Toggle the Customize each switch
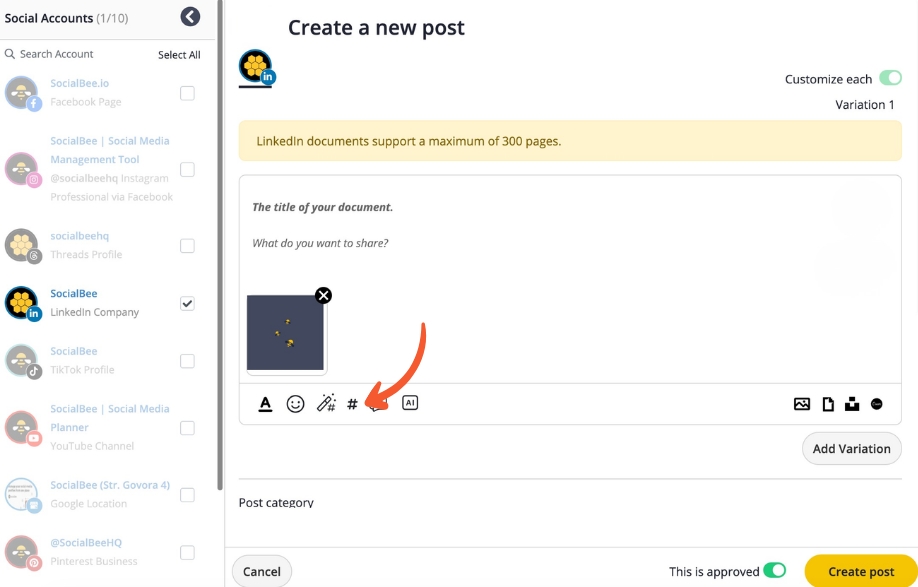Screen dimensions: 918x587 tap(889, 79)
